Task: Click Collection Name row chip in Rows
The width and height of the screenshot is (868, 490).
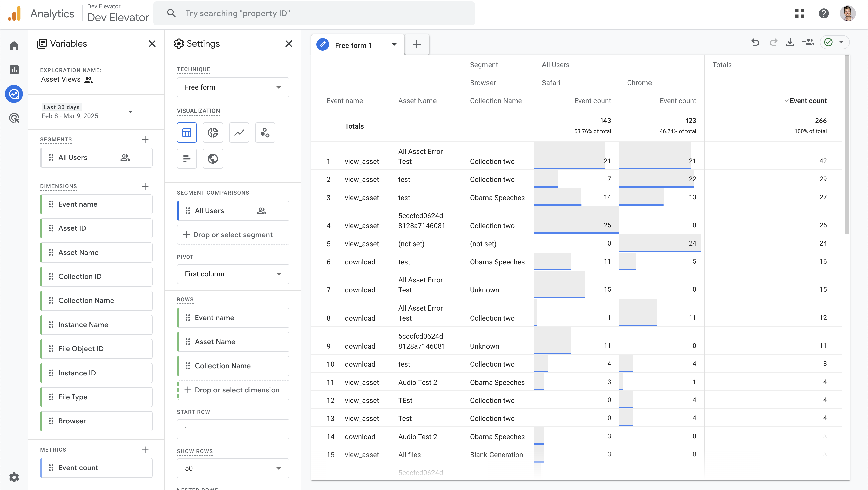Action: coord(233,366)
